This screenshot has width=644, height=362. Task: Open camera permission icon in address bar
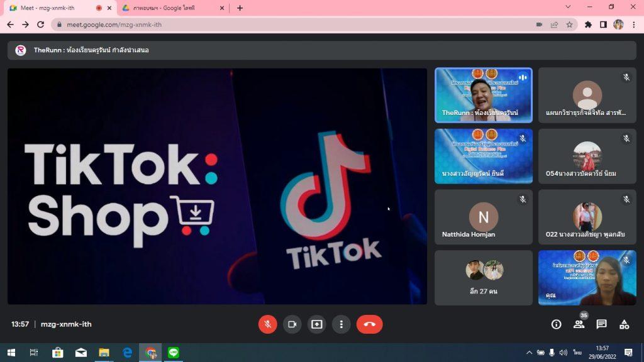(x=539, y=25)
